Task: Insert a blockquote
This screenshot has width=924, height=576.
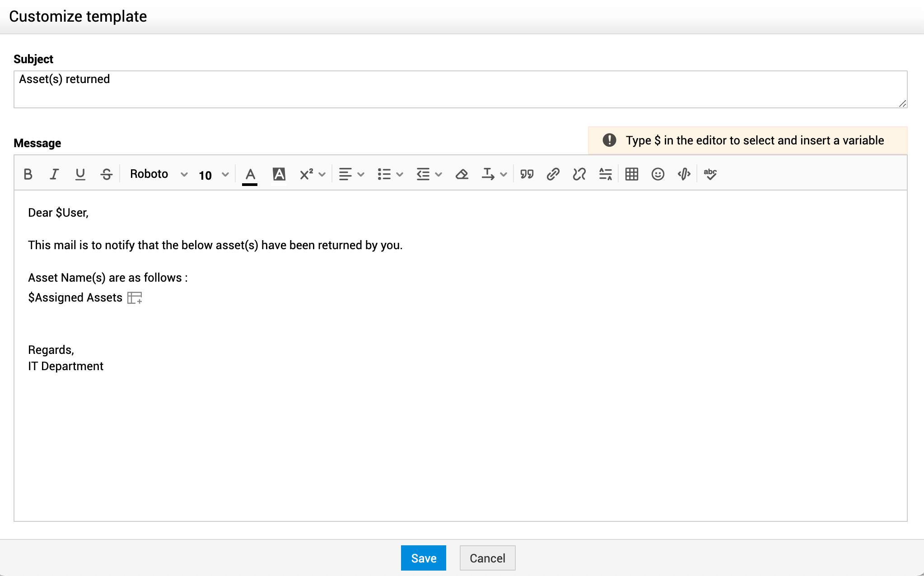Action: pos(527,174)
